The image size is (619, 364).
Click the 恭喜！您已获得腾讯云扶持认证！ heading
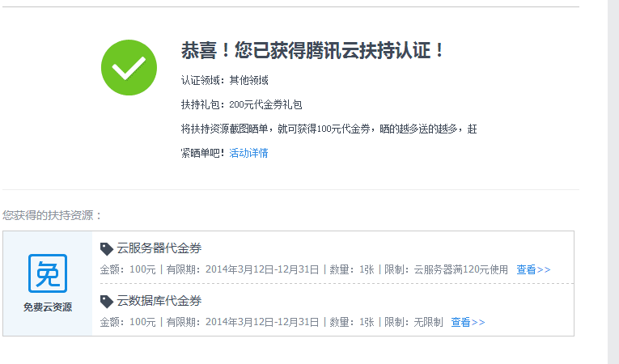pos(312,50)
